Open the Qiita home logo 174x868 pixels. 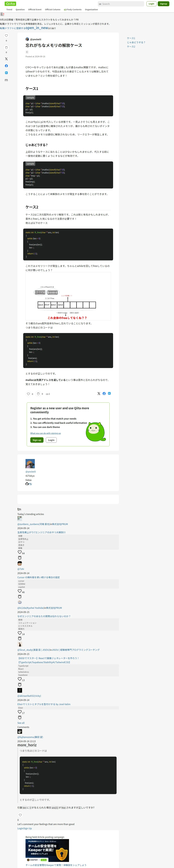10,4
